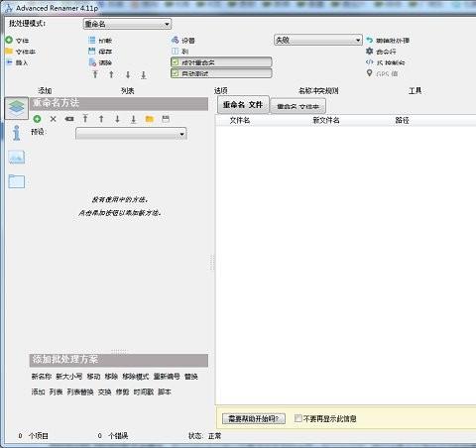Switch to the 重命名 文件 tab
The width and height of the screenshot is (476, 448).
243,105
